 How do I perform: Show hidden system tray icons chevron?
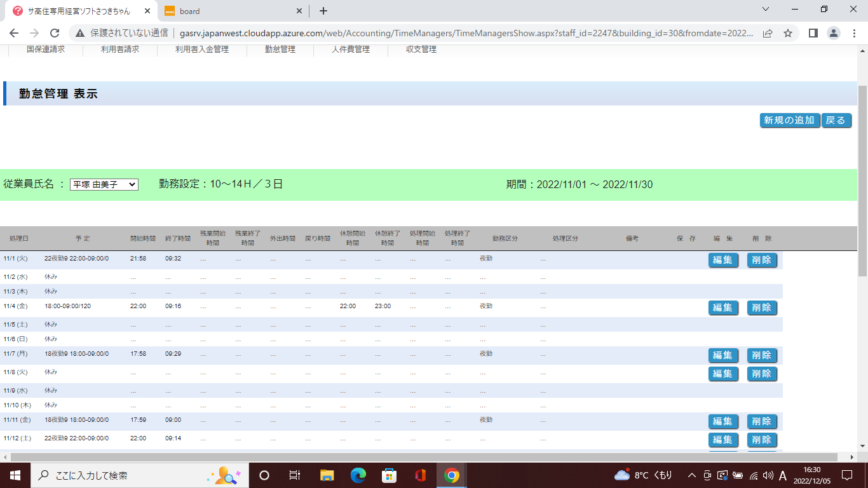692,475
